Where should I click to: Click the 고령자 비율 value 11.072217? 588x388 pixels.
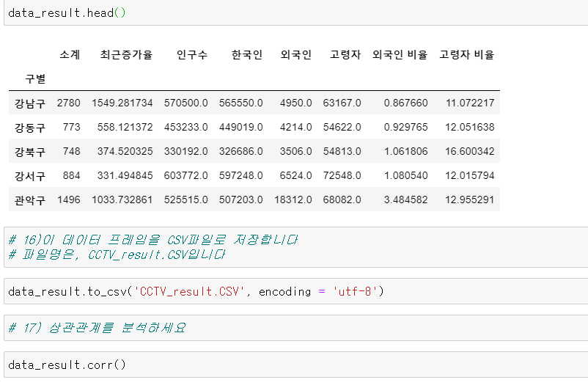click(470, 103)
